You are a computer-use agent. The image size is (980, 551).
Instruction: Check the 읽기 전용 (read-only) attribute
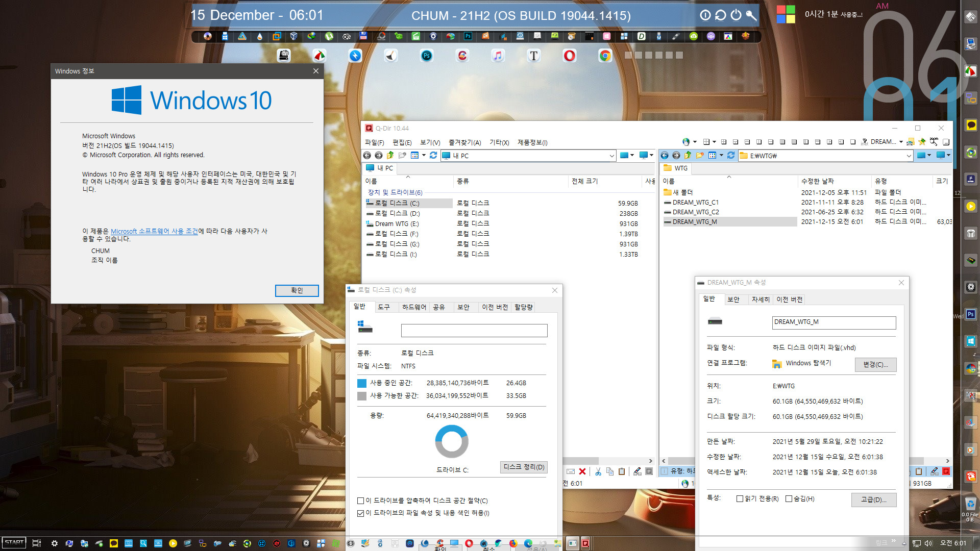740,498
